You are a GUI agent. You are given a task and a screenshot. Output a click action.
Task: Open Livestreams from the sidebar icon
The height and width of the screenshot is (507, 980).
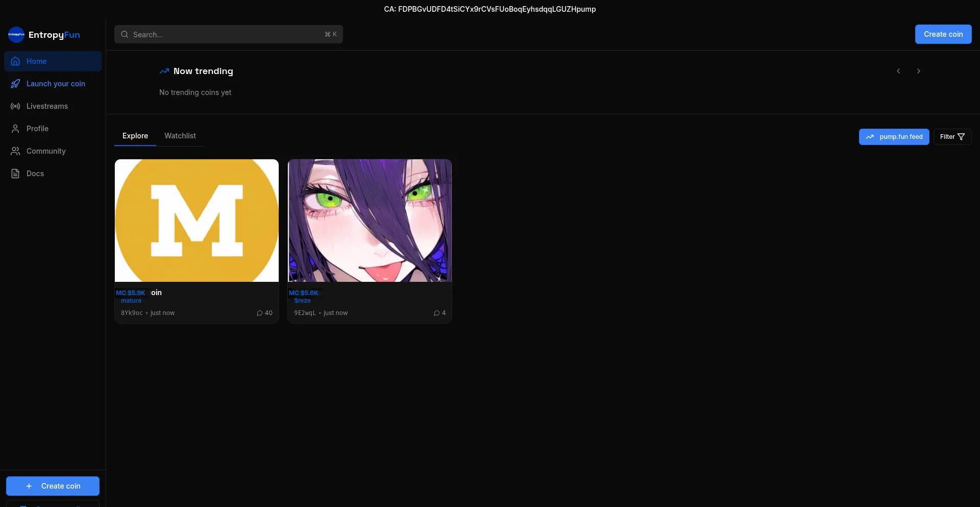tap(15, 106)
